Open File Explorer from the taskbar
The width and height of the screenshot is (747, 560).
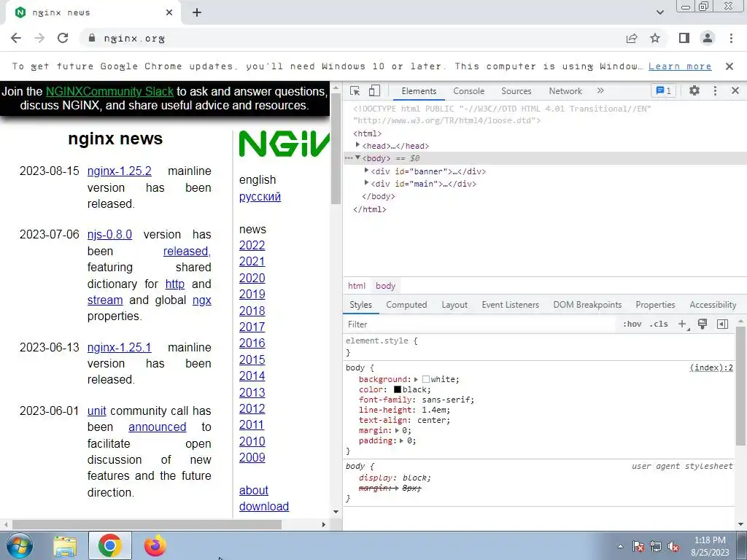pos(65,545)
